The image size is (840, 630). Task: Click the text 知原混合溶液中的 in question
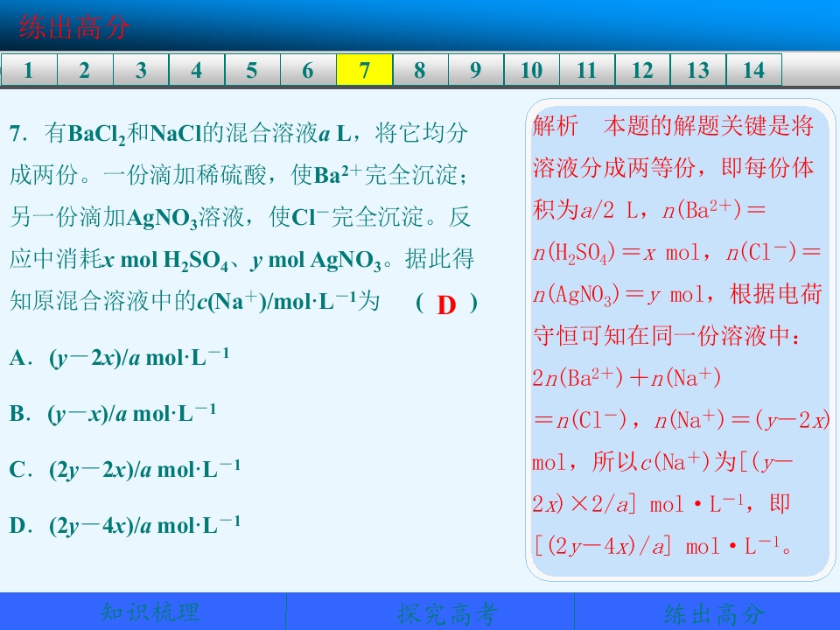pos(103,302)
